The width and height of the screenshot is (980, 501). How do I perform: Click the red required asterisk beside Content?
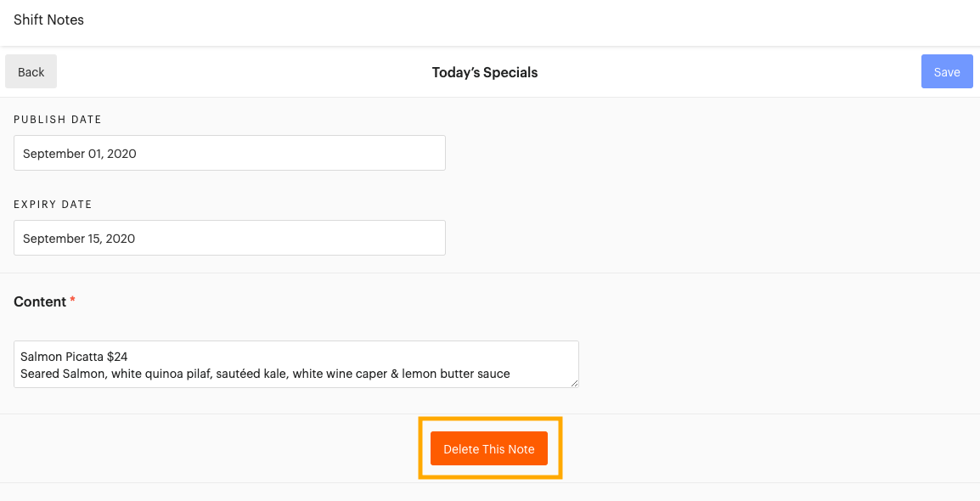(72, 299)
